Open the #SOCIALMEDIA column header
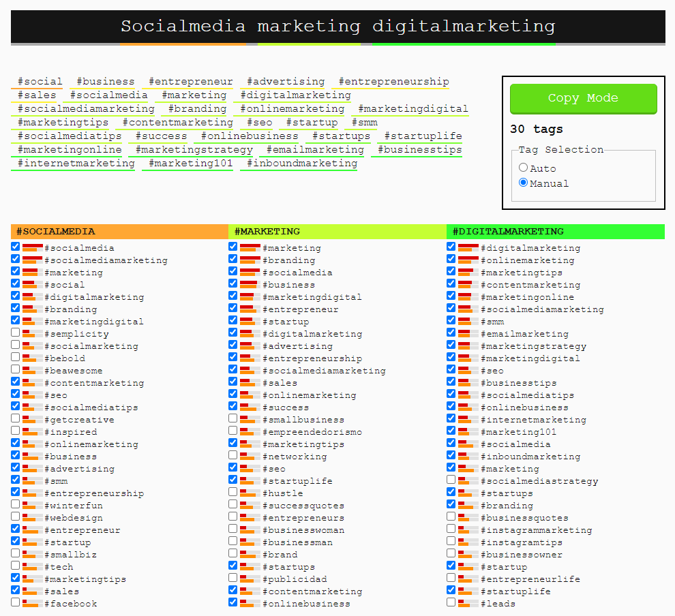The image size is (675, 616). pyautogui.click(x=120, y=232)
